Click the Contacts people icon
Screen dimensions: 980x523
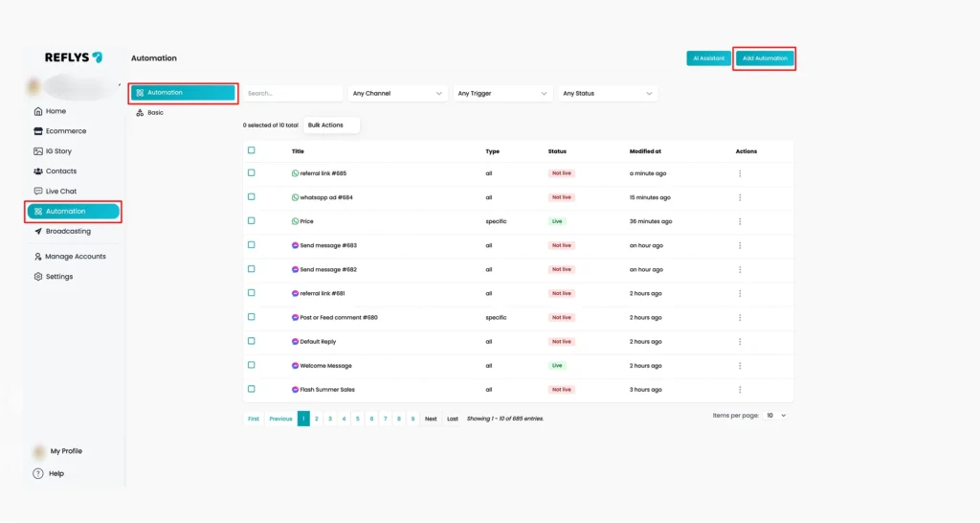[38, 171]
